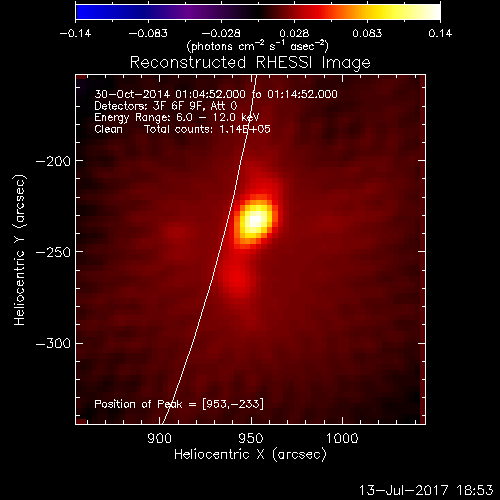500x500 pixels.
Task: Click the colorbar label '0.14'
Action: [440, 33]
